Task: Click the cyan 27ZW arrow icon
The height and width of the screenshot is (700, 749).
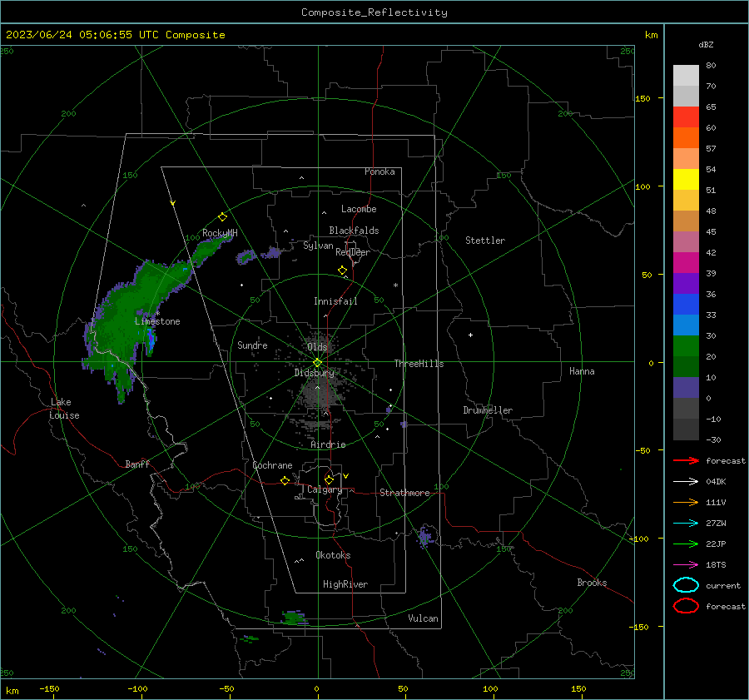Action: [x=686, y=524]
